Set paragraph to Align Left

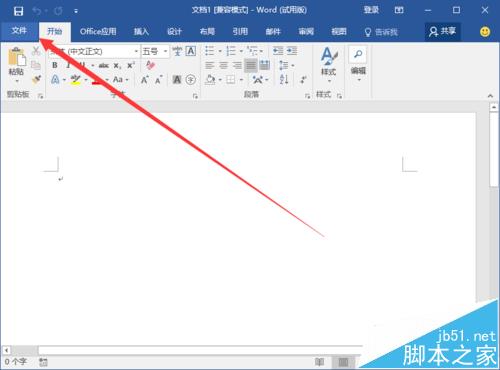210,65
